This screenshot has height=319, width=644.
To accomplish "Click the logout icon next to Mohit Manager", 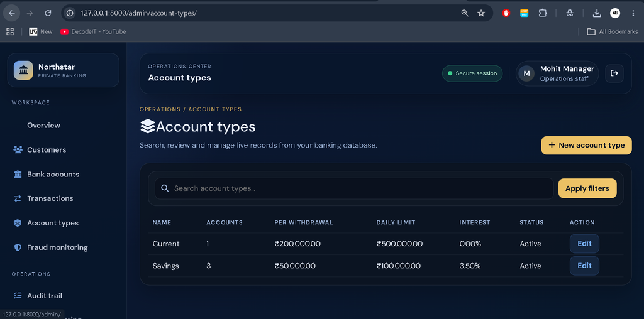I will point(614,73).
